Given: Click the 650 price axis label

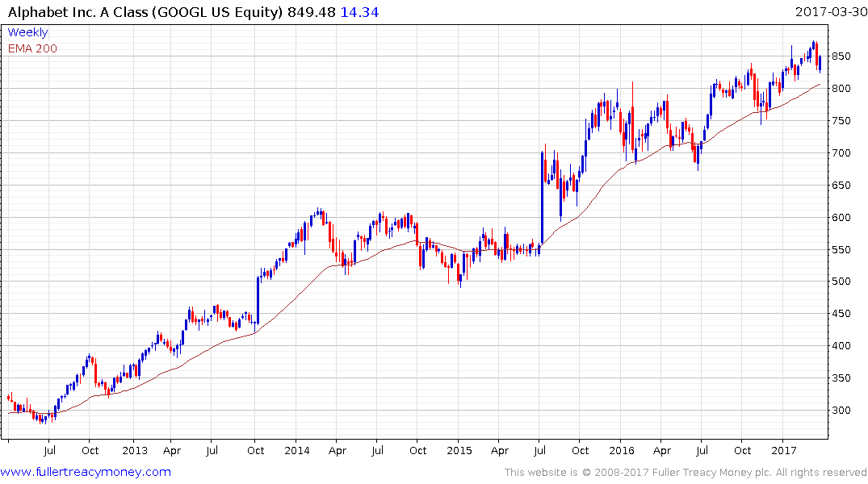Looking at the screenshot, I should pos(841,186).
